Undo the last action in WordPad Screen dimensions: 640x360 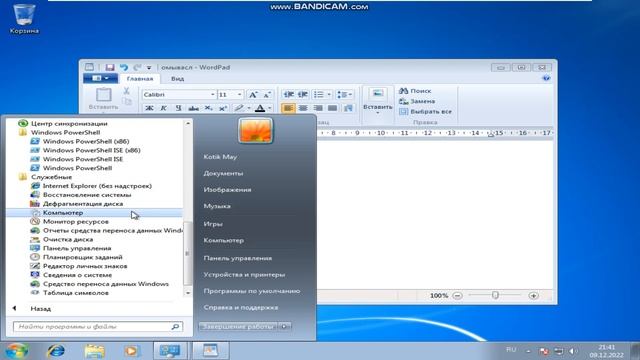124,67
